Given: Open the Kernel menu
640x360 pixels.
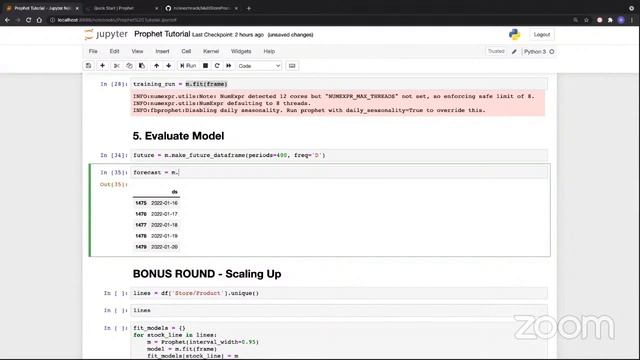Looking at the screenshot, I should (x=211, y=51).
